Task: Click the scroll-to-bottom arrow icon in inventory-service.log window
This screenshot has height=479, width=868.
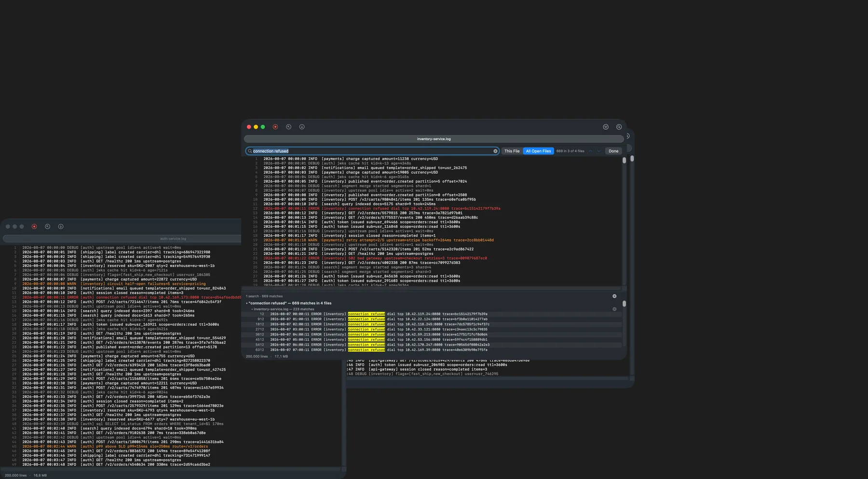Action: 302,127
